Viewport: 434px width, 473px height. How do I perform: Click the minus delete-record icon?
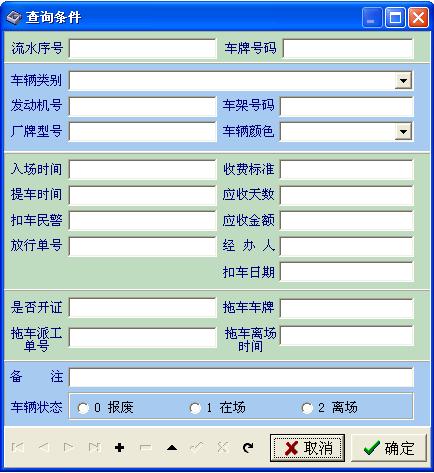(145, 447)
